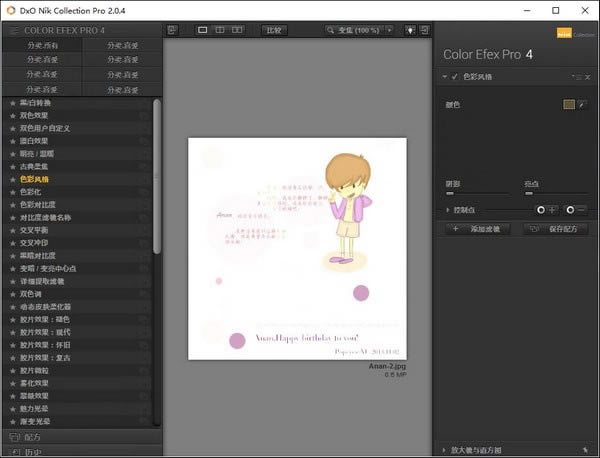Select the side-by-side preview view icon

(x=237, y=30)
